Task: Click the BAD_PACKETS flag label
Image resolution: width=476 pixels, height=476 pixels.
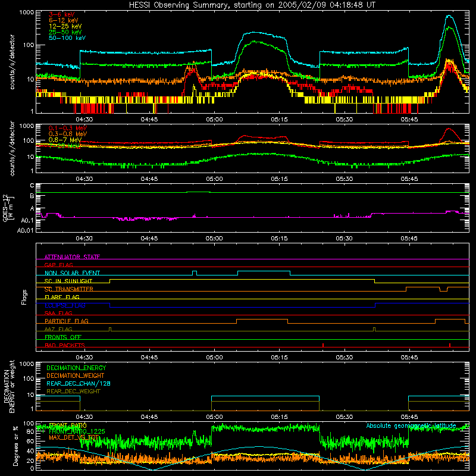Action: click(x=65, y=345)
